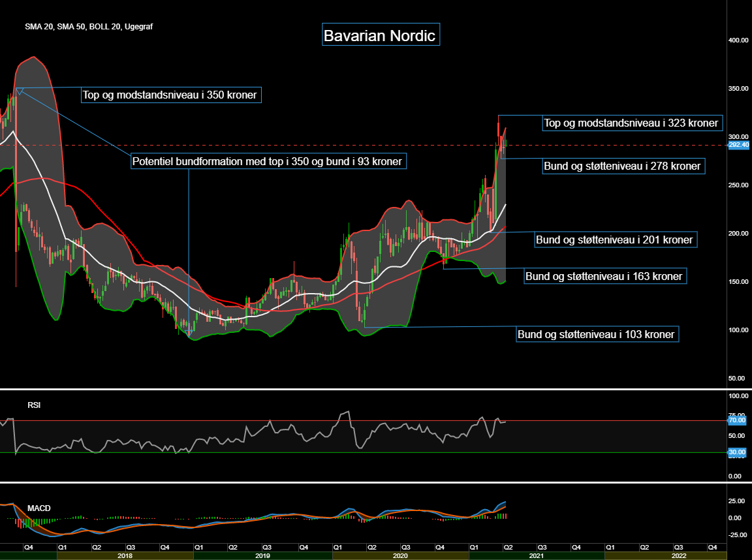752x560 pixels.
Task: Click the 25.00 label on the MACD axis
Action: 736,501
